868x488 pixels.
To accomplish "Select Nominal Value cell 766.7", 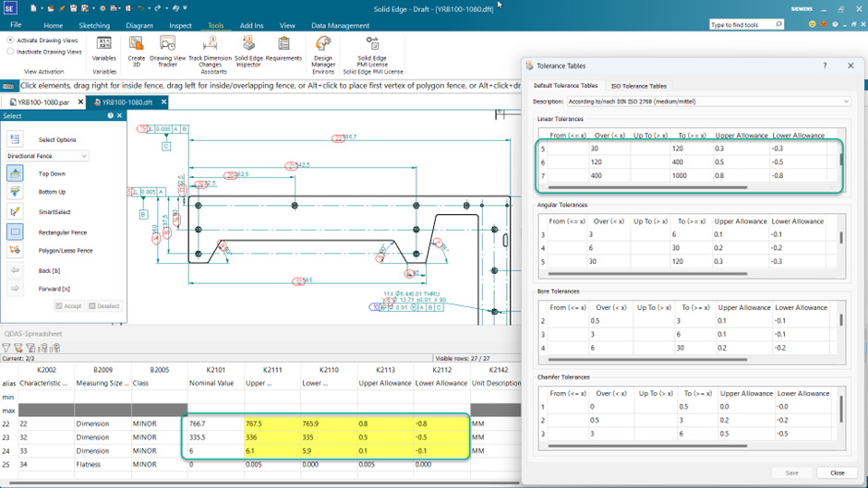I will [216, 423].
